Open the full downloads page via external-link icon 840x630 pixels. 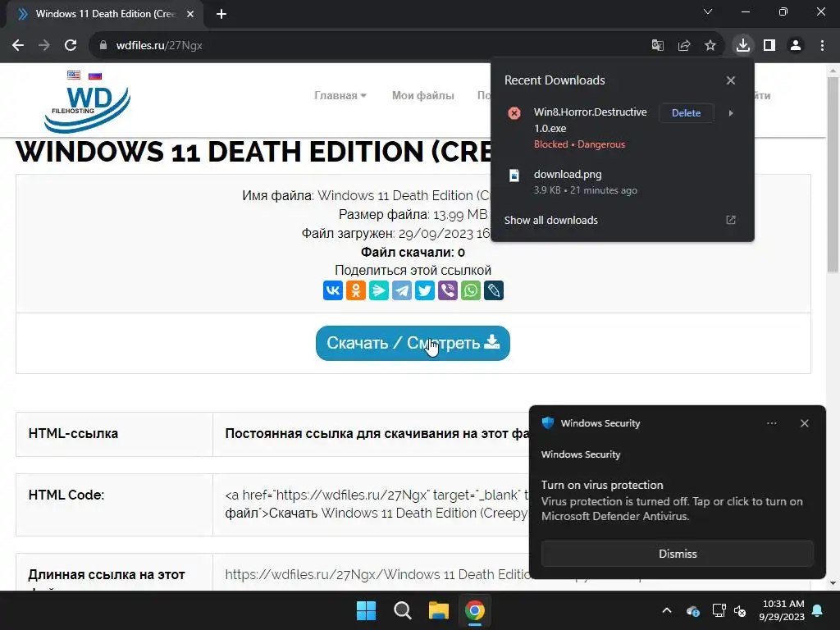click(731, 220)
